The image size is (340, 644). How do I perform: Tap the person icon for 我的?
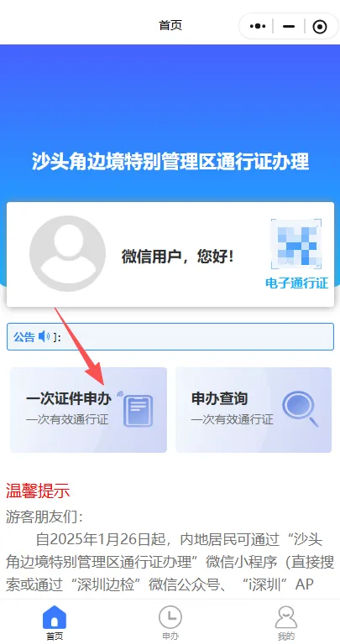285,617
